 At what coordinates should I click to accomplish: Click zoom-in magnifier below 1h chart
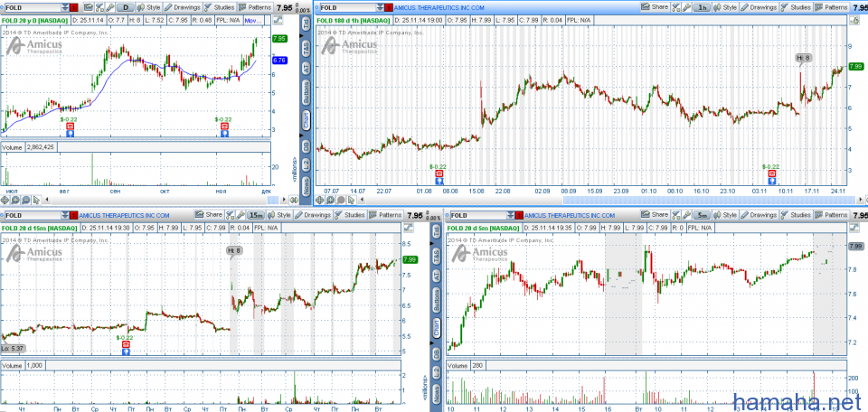(331, 200)
